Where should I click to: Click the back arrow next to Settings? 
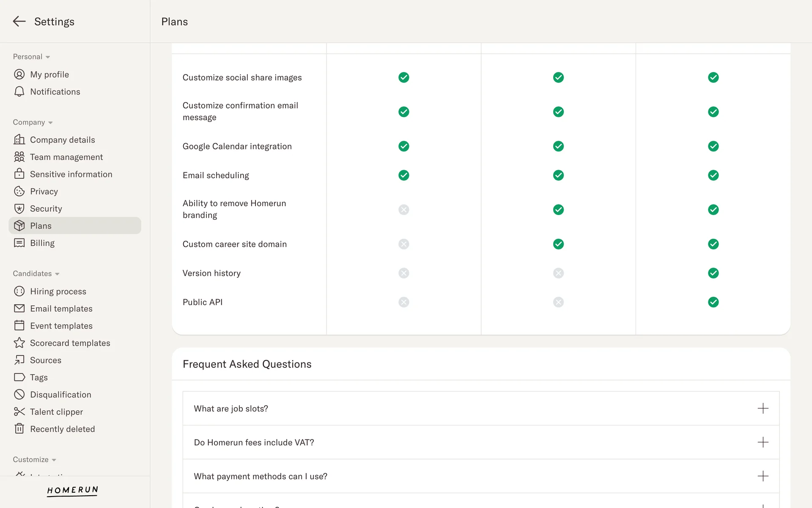[x=19, y=22]
